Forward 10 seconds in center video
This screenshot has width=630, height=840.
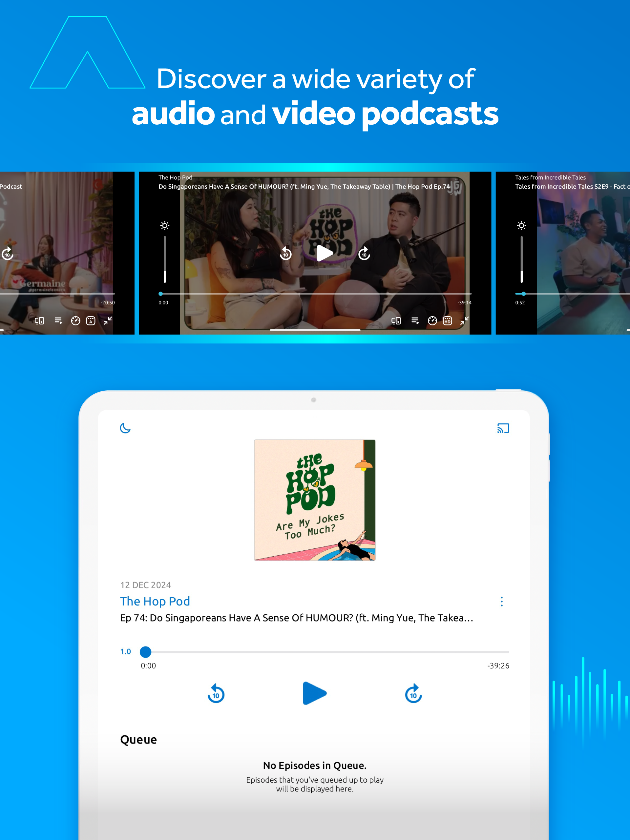point(365,253)
